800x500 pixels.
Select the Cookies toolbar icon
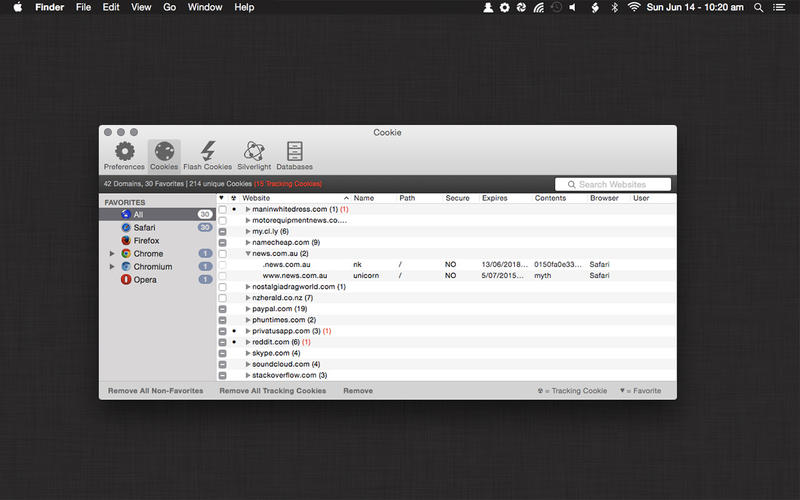pos(164,155)
